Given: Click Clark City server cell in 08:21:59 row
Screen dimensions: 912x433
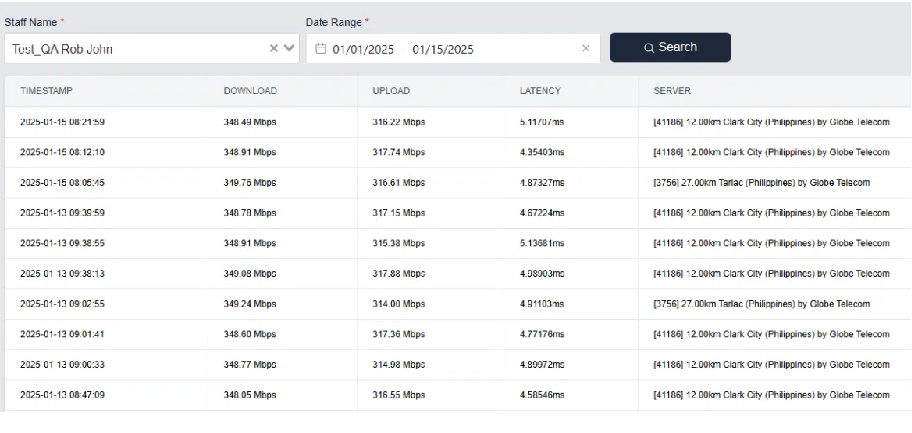Looking at the screenshot, I should tap(772, 122).
